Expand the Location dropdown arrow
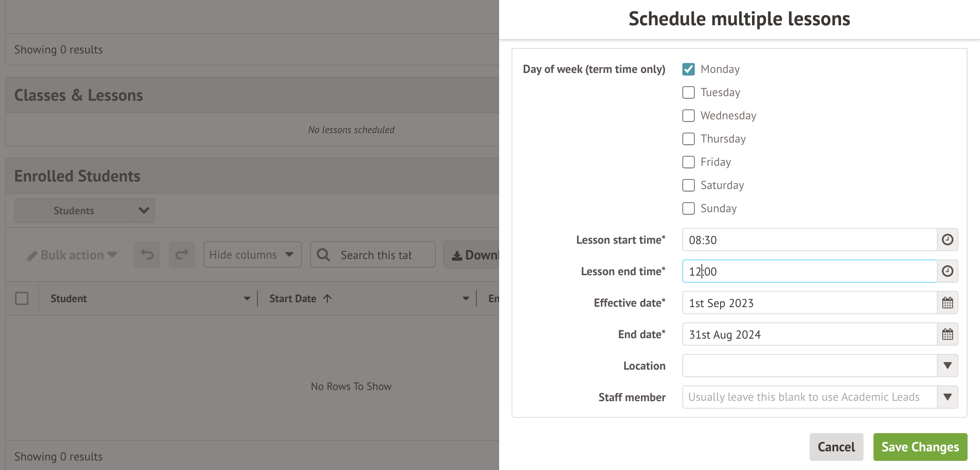 (x=947, y=366)
